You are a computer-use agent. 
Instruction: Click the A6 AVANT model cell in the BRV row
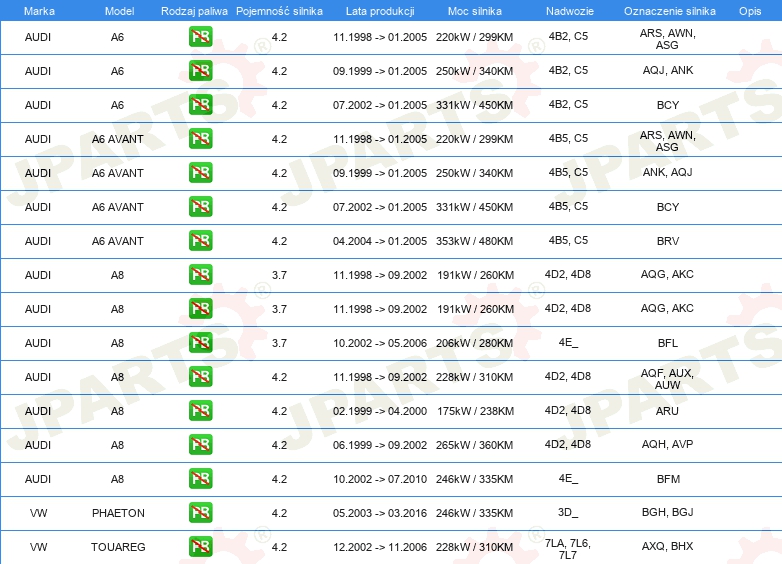[x=118, y=241]
